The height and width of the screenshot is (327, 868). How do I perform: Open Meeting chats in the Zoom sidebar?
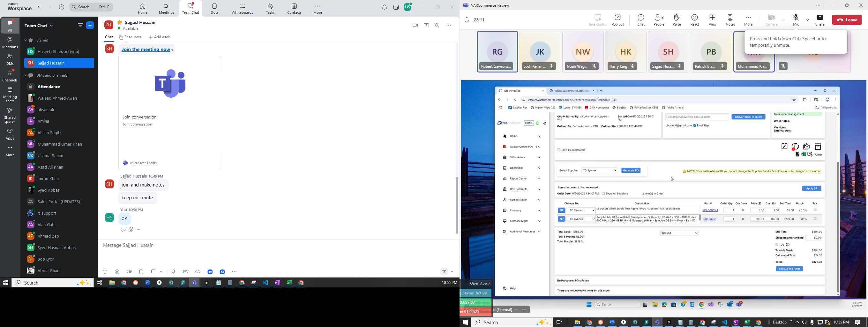pyautogui.click(x=10, y=95)
